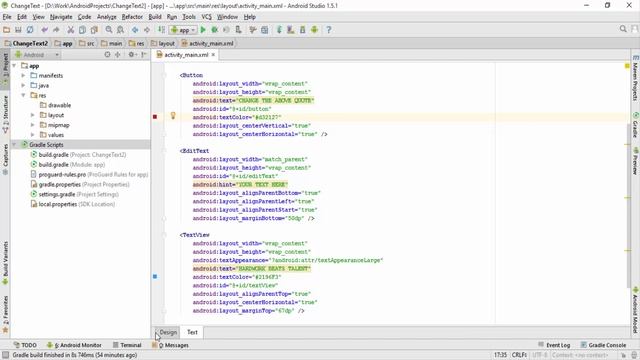Toggle the Favorites tool window button
This screenshot has height=360, width=640.
click(5, 313)
